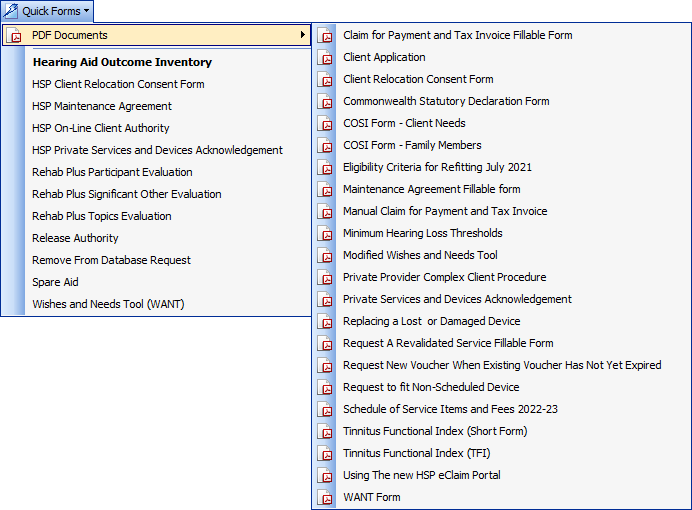Click PDF icon for Tinnitus Functional Index (TFI)

pos(325,454)
